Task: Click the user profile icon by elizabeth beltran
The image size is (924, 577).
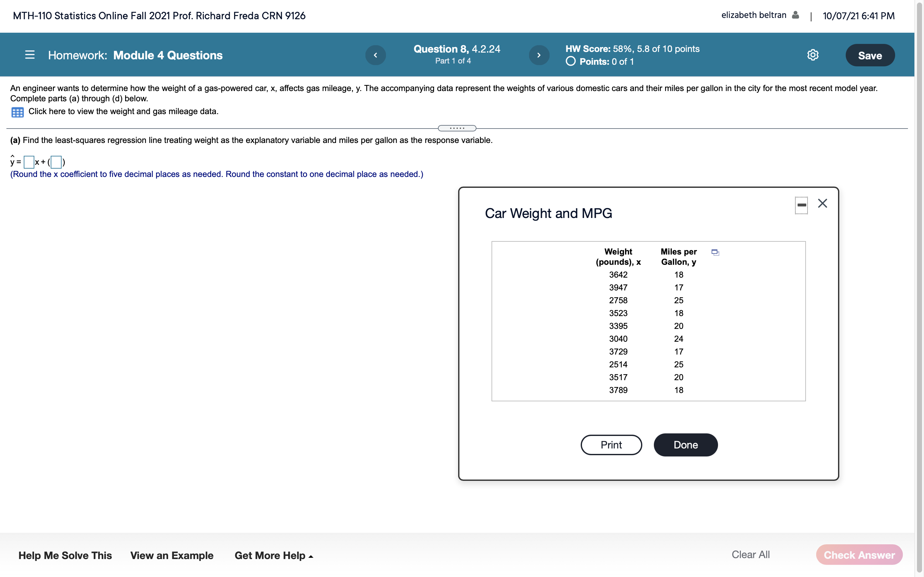Action: click(795, 15)
